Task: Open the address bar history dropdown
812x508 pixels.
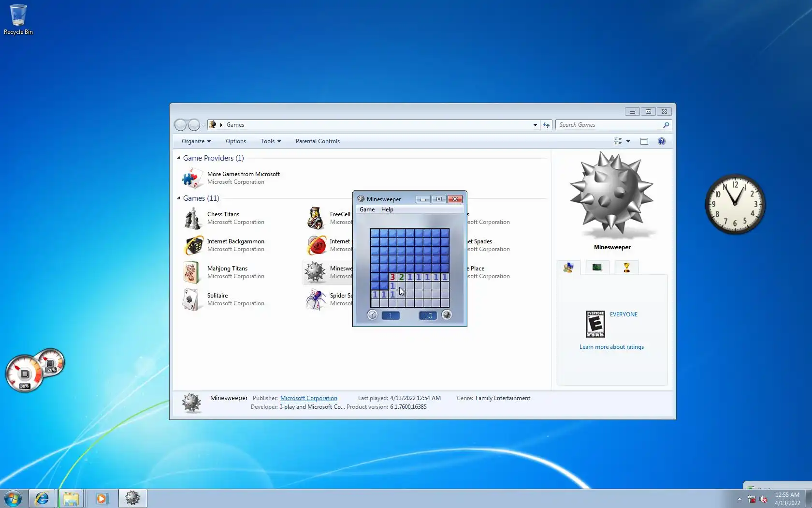Action: tap(535, 125)
